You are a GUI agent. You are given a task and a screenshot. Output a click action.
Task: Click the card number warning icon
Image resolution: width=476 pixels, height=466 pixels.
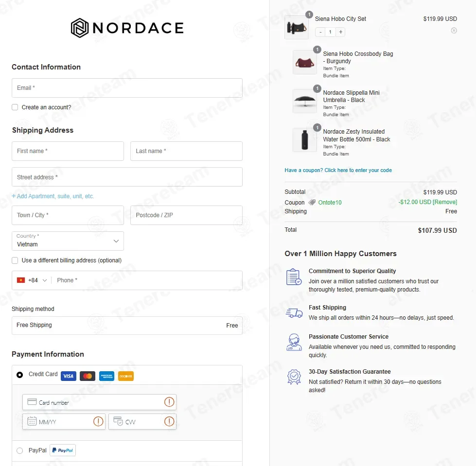[169, 402]
